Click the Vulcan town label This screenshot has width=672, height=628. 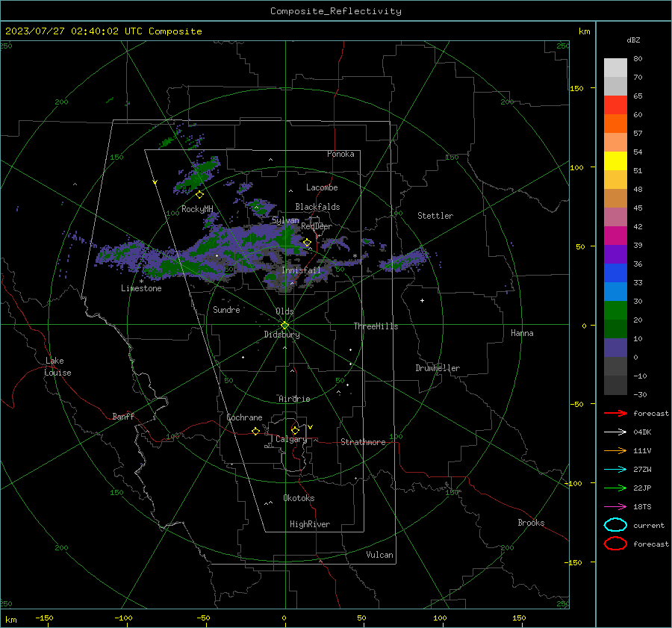point(380,555)
